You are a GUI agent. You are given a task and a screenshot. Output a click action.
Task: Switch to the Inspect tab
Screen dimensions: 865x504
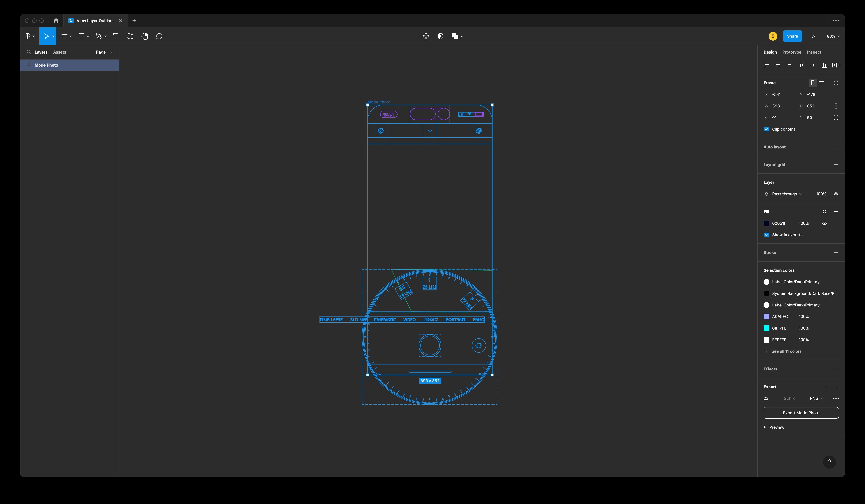pos(814,52)
